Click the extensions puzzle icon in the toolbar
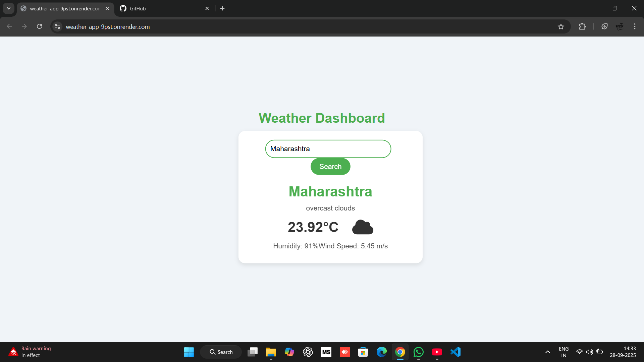644x362 pixels. (583, 26)
